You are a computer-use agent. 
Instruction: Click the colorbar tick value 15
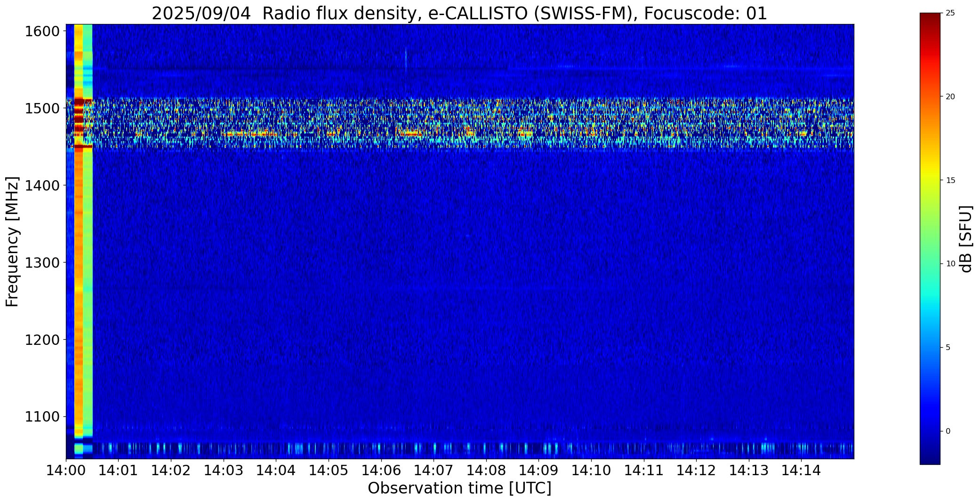click(950, 181)
